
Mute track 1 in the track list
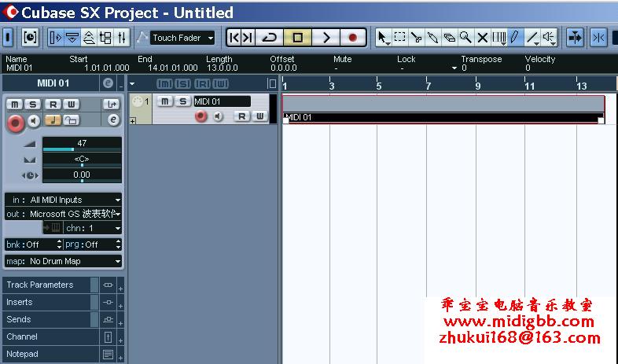click(x=165, y=101)
